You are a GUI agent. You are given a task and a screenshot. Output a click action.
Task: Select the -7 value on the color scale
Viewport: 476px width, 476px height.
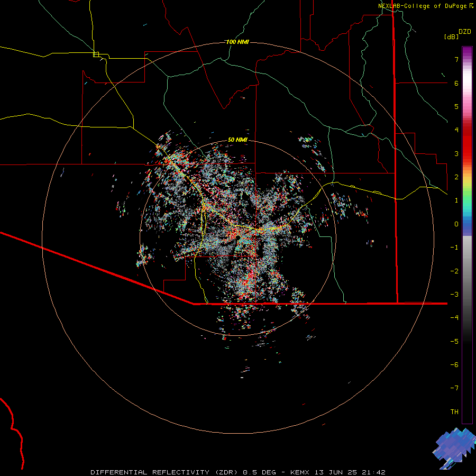(454, 388)
